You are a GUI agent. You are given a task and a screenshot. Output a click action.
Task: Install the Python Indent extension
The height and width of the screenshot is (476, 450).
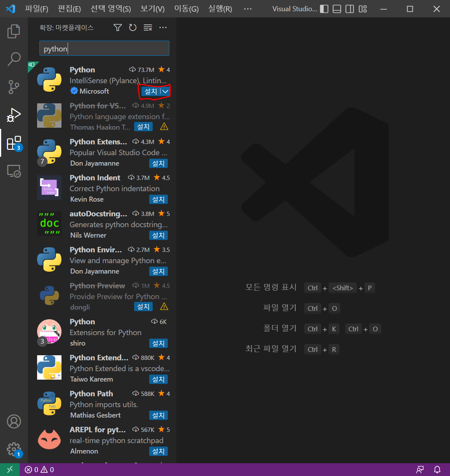(159, 199)
